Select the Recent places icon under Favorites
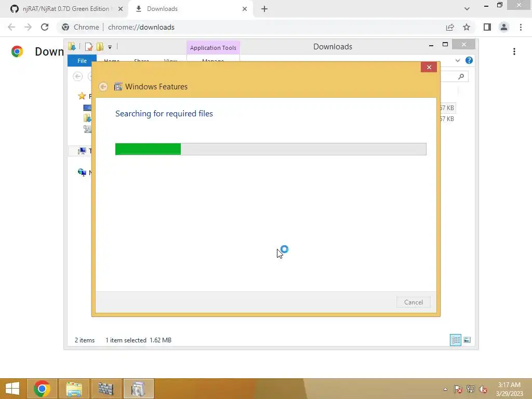532x399 pixels. (x=87, y=129)
